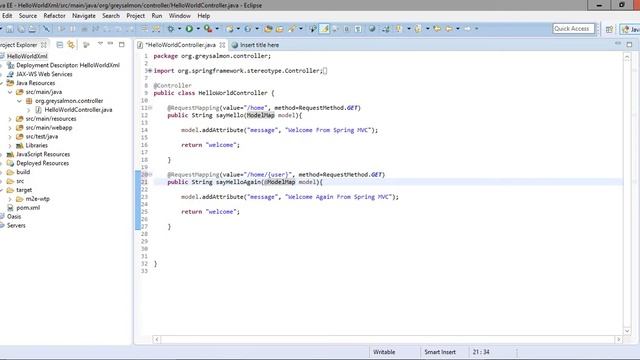
Task: Open the Project menu
Action: [136, 16]
